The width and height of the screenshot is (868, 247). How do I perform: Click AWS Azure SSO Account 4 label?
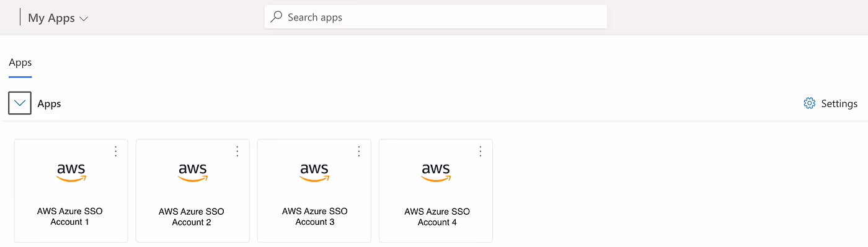(437, 217)
